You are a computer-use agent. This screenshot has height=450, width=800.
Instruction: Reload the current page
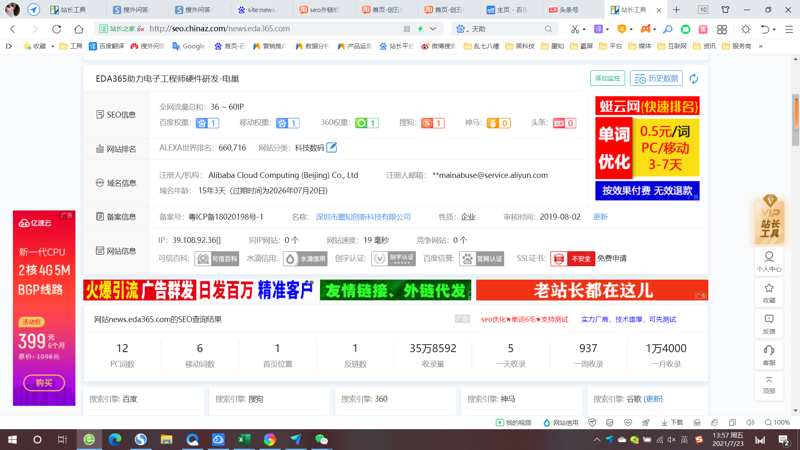coord(57,29)
